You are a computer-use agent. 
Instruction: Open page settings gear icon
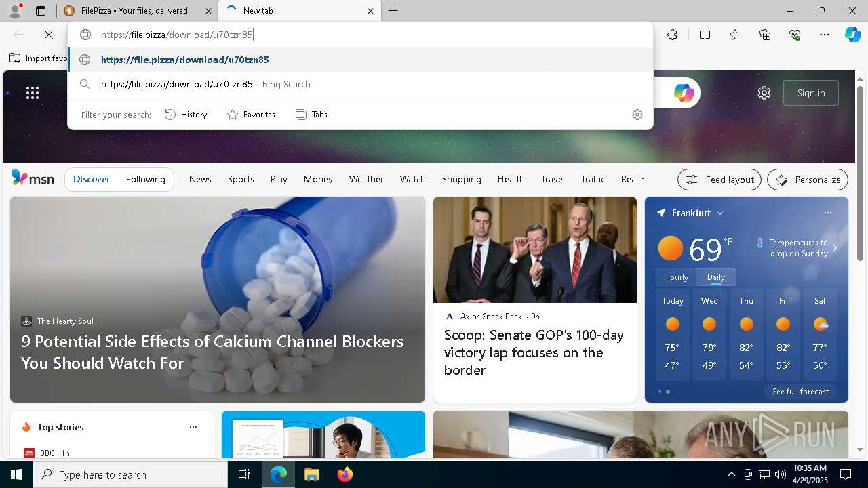(x=764, y=93)
